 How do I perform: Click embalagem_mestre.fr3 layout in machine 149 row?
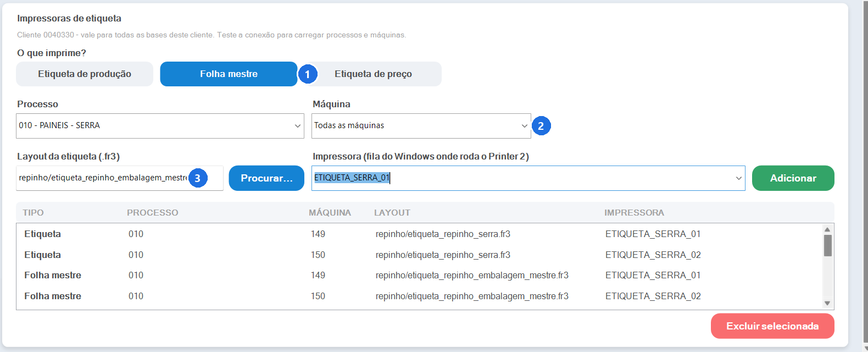click(x=472, y=276)
